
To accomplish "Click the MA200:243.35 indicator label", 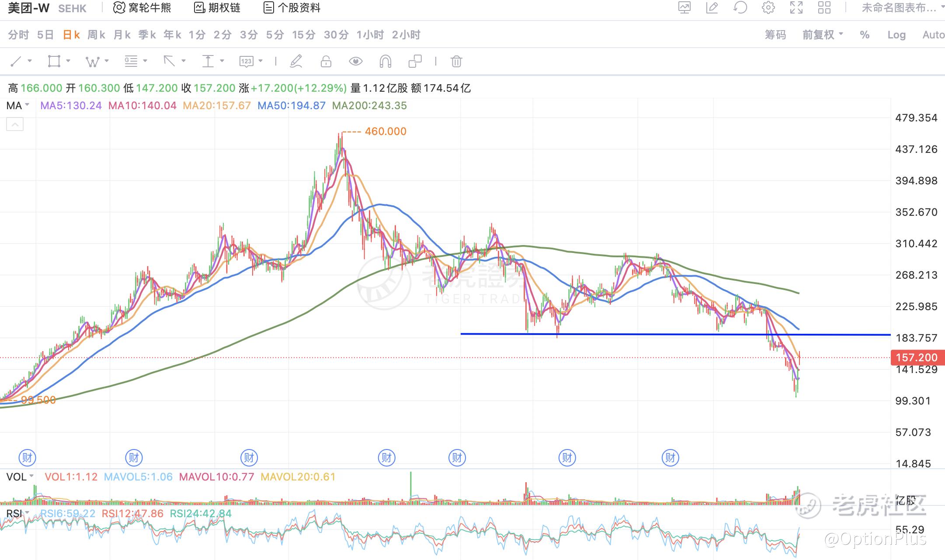I will [x=369, y=106].
